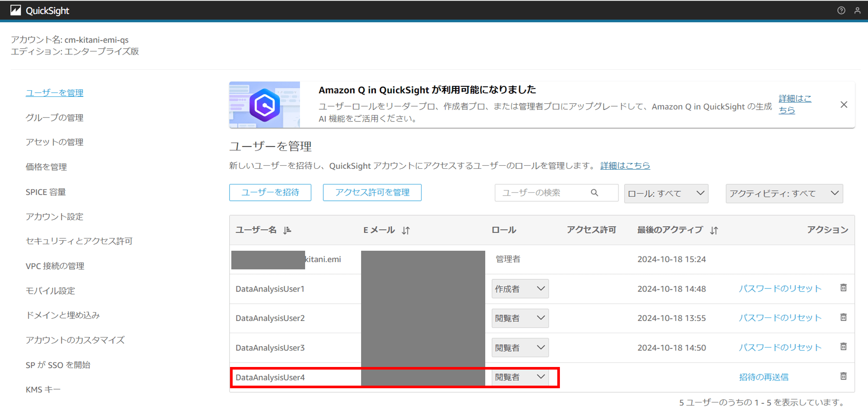Click the アクセス許可 column header

click(592, 230)
